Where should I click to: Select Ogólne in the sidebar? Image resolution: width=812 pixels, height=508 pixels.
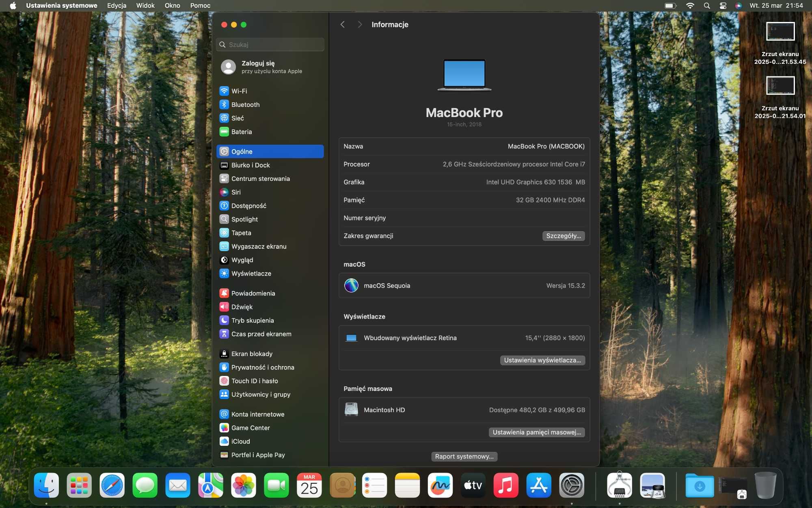point(270,151)
